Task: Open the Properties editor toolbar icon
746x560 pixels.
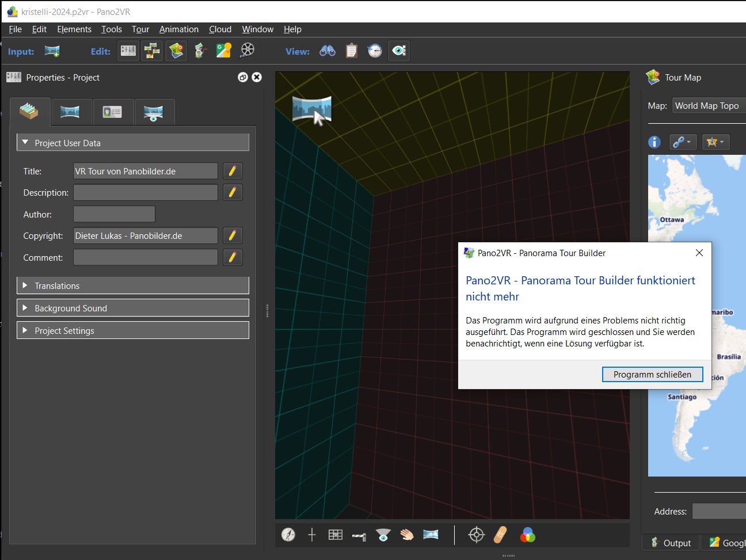Action: click(x=128, y=51)
